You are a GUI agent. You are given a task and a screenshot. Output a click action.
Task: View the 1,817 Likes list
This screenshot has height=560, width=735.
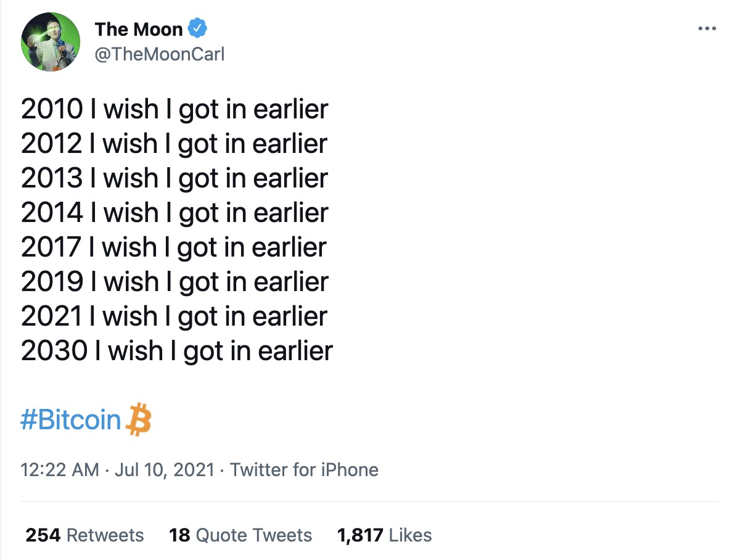385,535
